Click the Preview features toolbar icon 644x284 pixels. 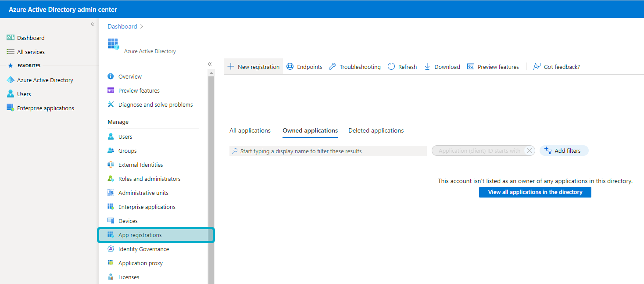pos(471,67)
